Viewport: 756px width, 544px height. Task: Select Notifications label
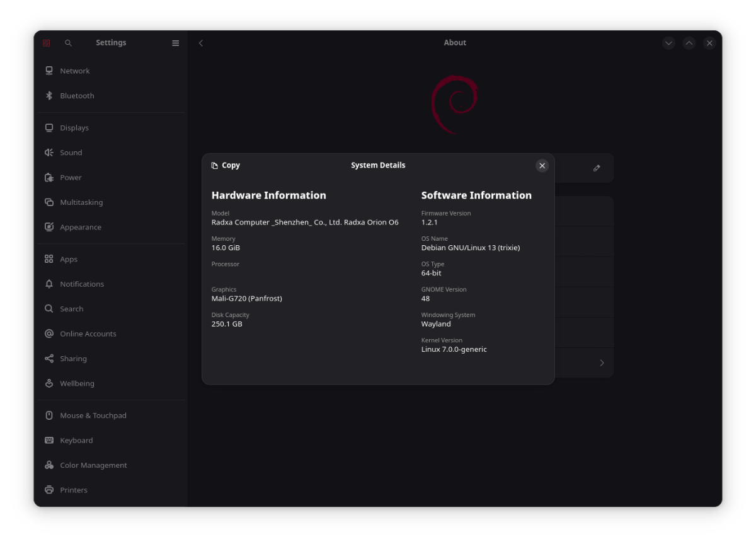point(82,284)
